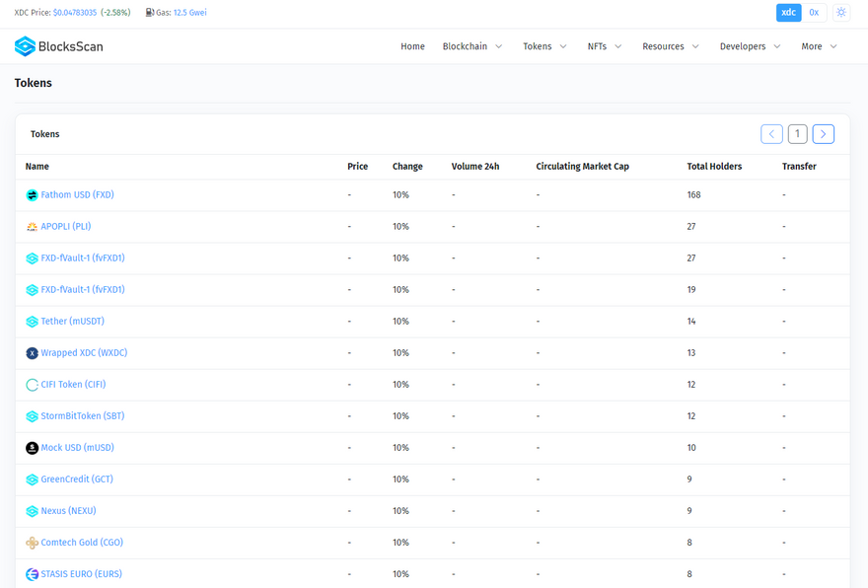
Task: Click the Wrapped XDC token icon
Action: click(x=32, y=353)
